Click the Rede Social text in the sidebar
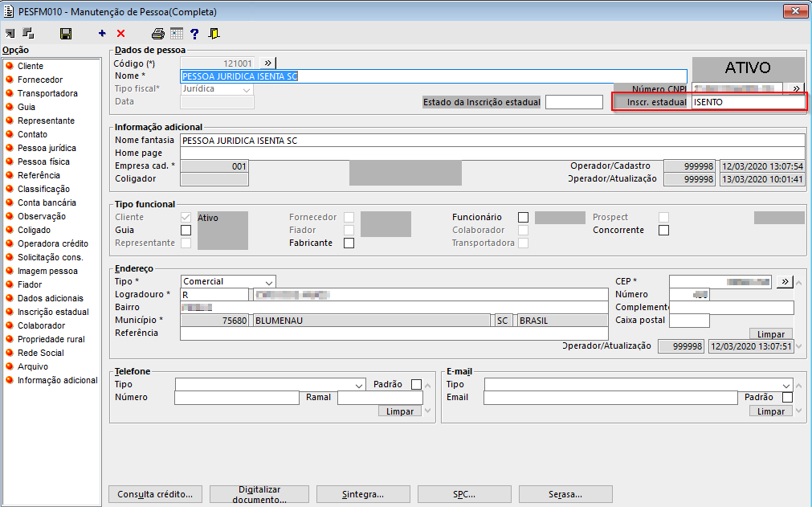The width and height of the screenshot is (812, 507). pos(41,353)
